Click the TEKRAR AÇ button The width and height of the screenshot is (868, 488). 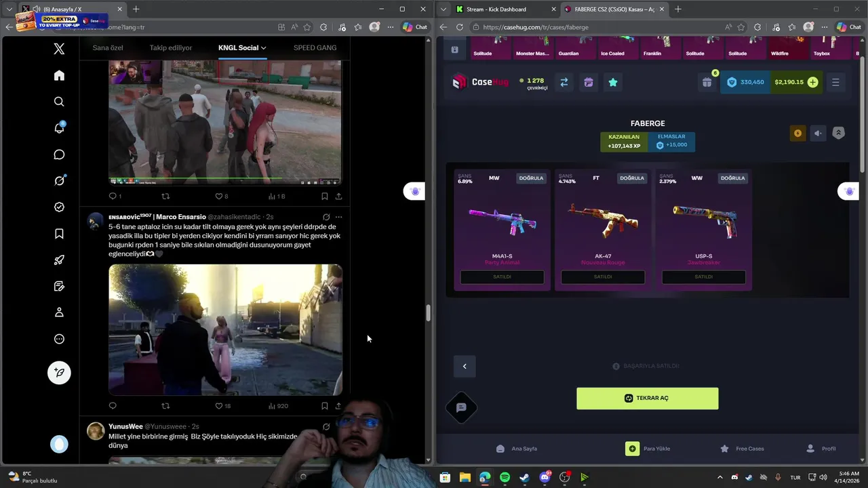coord(647,399)
